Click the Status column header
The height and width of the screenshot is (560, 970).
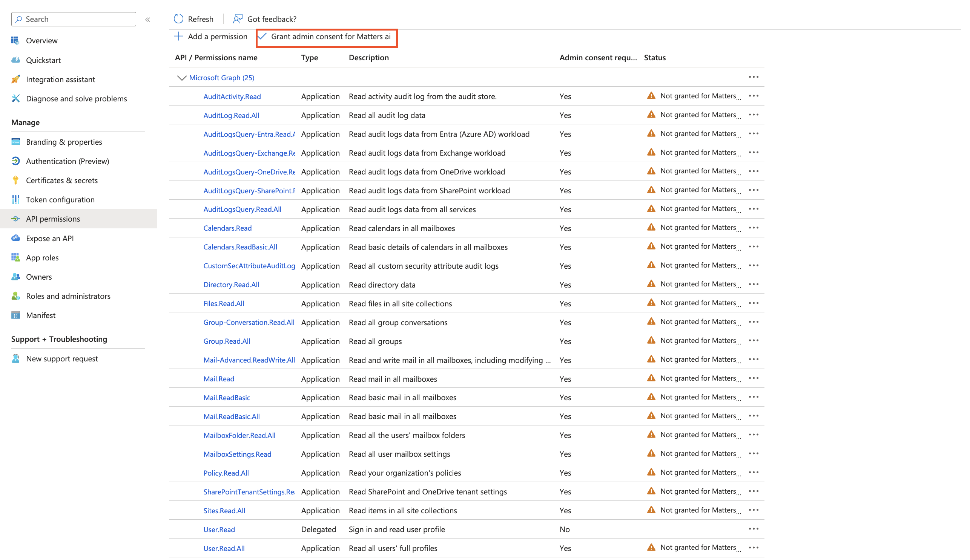coord(654,58)
